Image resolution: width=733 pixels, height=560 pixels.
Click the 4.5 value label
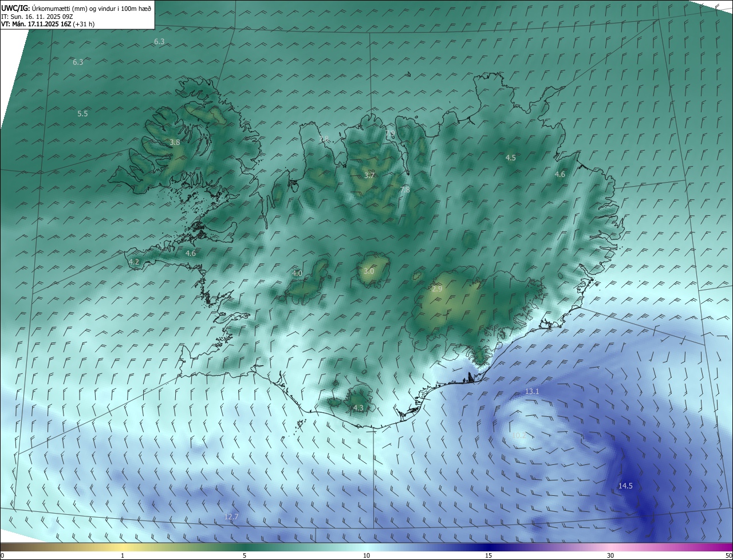click(x=510, y=157)
